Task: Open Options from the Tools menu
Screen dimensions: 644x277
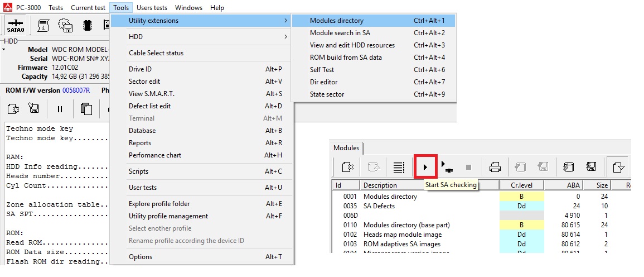Action: pos(202,257)
